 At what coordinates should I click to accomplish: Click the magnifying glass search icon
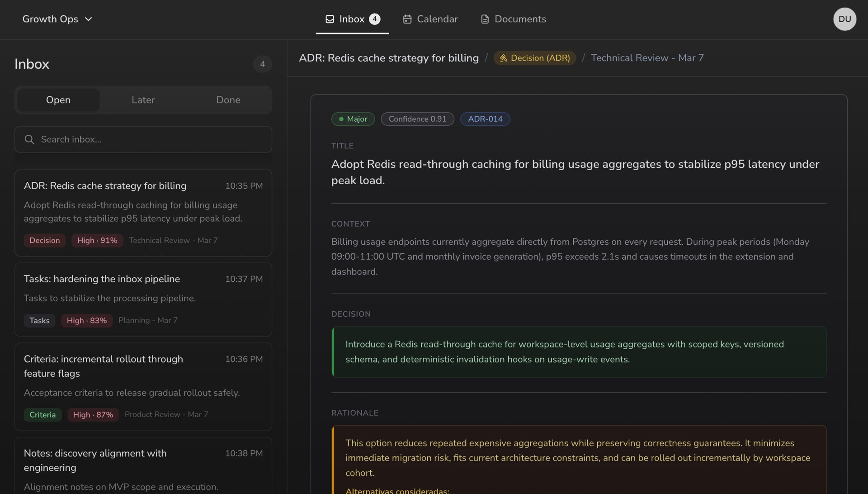[x=29, y=139]
